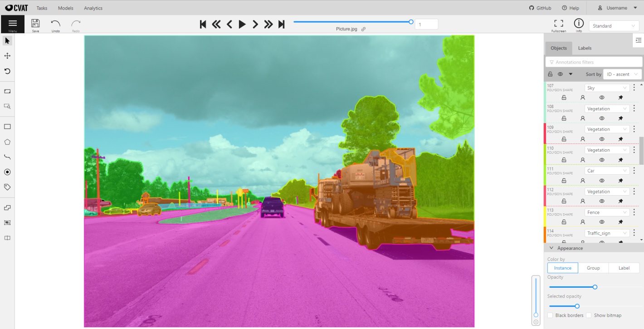Collapse the Appearance section

tap(551, 248)
